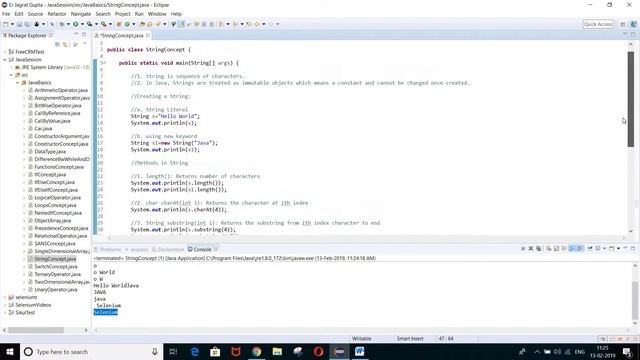Collapse the JavaBasics package node
This screenshot has width=640, height=360.
click(x=18, y=82)
